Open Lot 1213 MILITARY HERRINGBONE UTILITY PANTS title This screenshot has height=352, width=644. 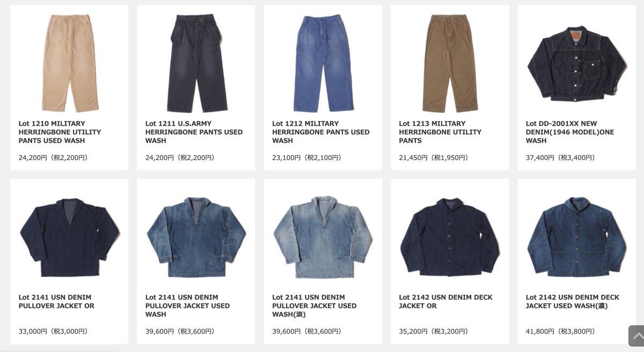tap(440, 132)
